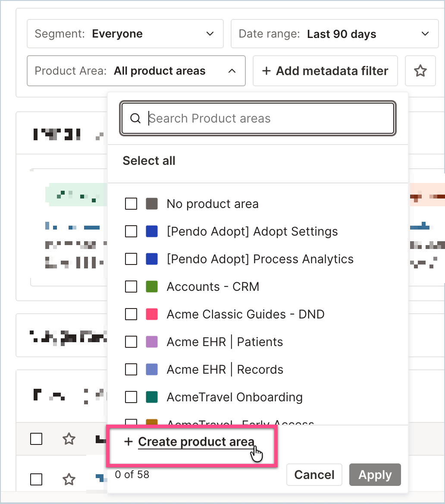The width and height of the screenshot is (445, 504).
Task: Click the periwinkle Acme EHR | Records swatch
Action: coord(152,370)
